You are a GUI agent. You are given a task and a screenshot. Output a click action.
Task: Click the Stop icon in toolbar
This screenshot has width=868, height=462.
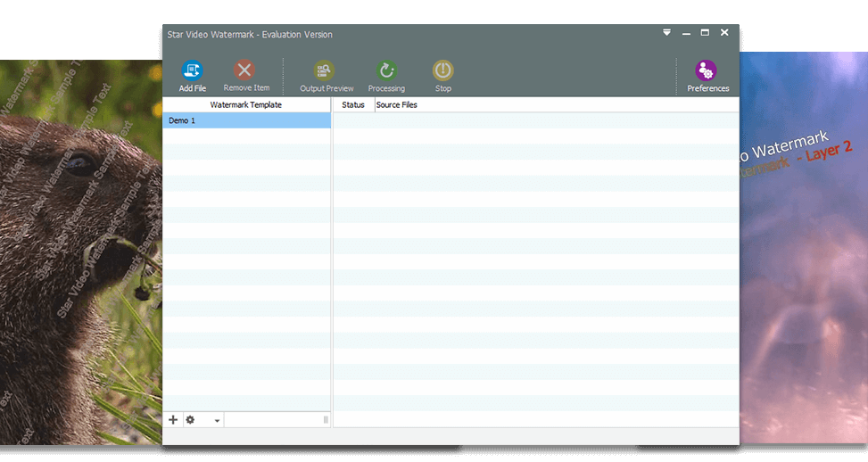coord(442,70)
